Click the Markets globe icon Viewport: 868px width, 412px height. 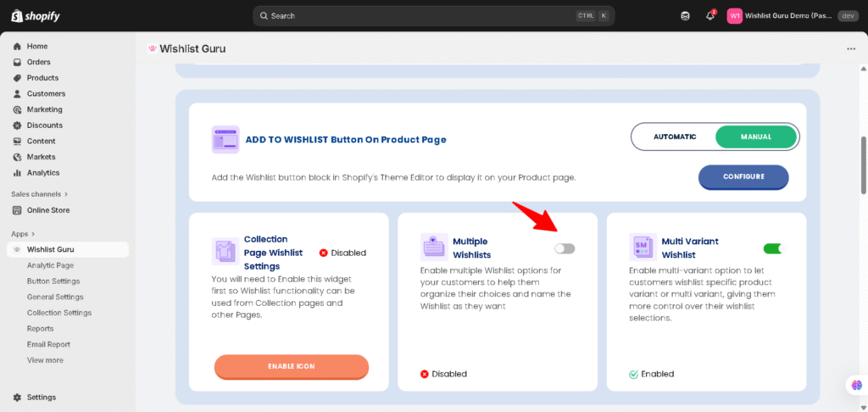(17, 157)
